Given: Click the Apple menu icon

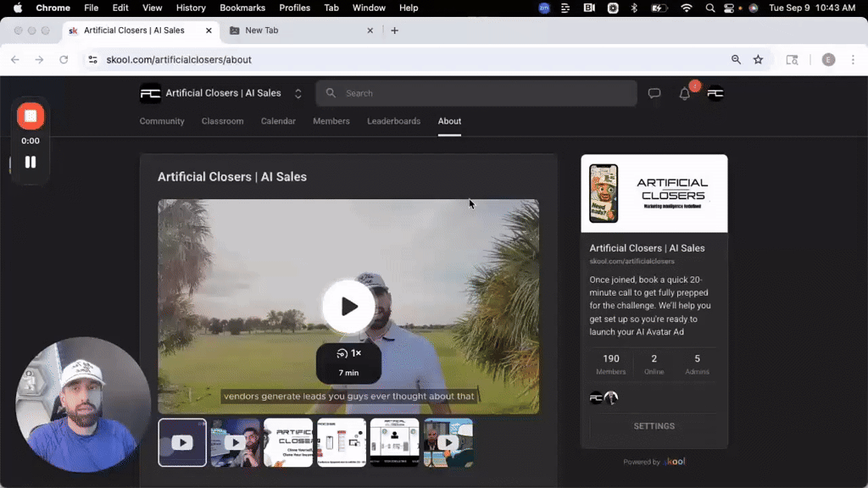Looking at the screenshot, I should [x=18, y=8].
